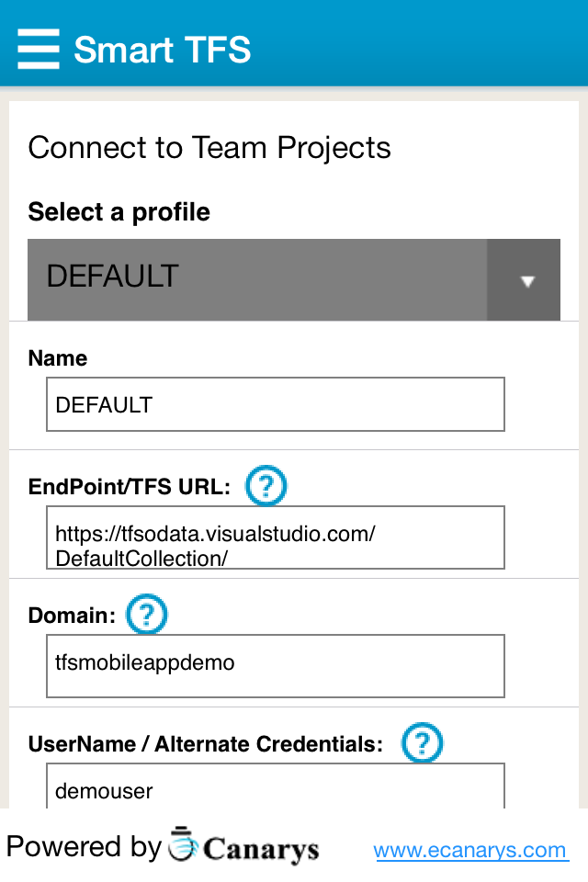The width and height of the screenshot is (588, 882).
Task: Focus the EndPoint/TFS URL input box
Action: click(x=276, y=537)
